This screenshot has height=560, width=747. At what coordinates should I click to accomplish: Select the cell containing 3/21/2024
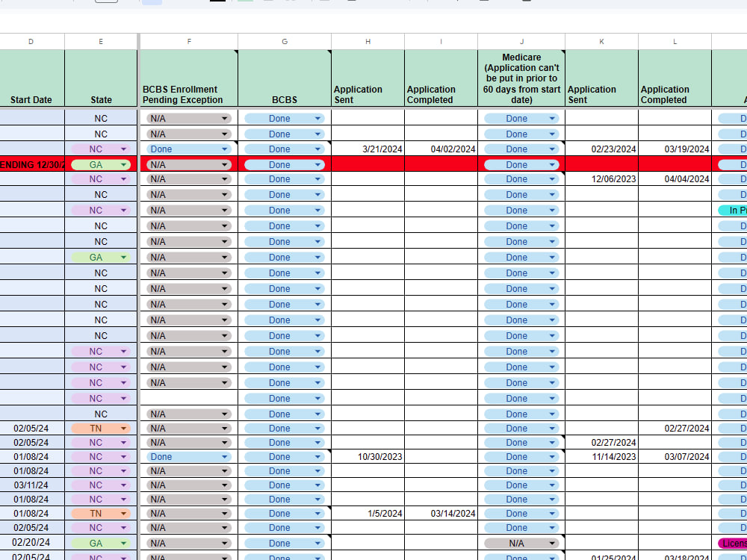tap(368, 149)
